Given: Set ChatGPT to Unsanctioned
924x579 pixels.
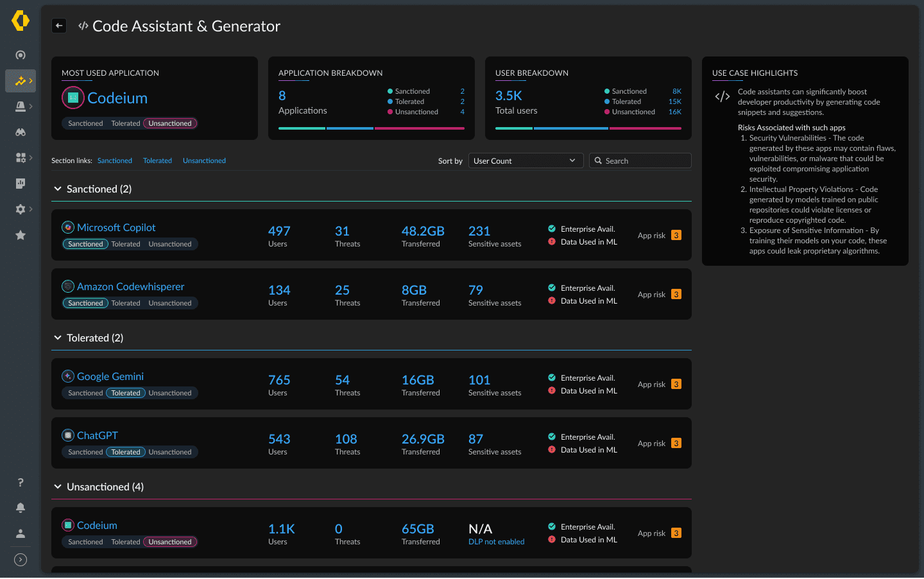Looking at the screenshot, I should [x=170, y=452].
